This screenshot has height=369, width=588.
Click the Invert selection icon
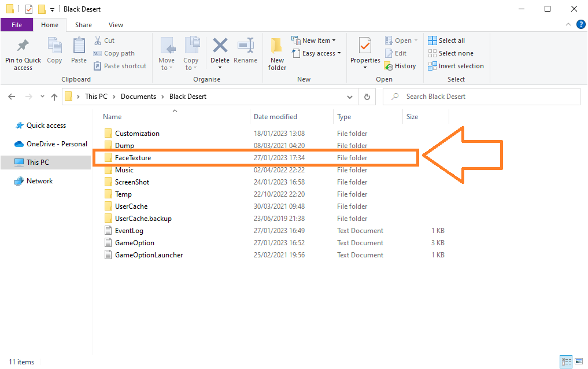point(432,66)
